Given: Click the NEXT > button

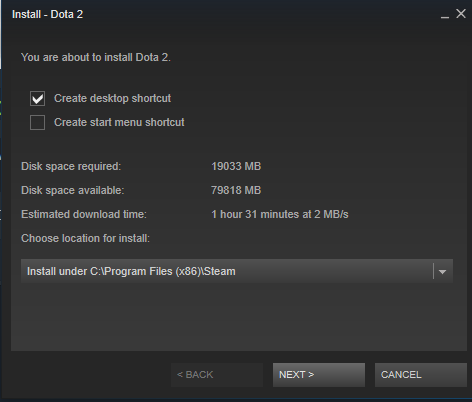Looking at the screenshot, I should 319,375.
